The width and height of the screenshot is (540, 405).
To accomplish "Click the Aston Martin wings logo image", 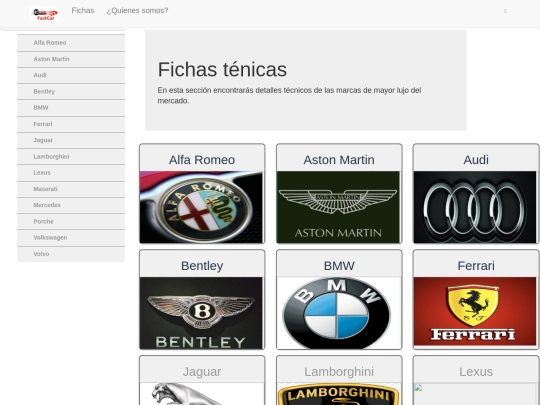I will [x=338, y=207].
